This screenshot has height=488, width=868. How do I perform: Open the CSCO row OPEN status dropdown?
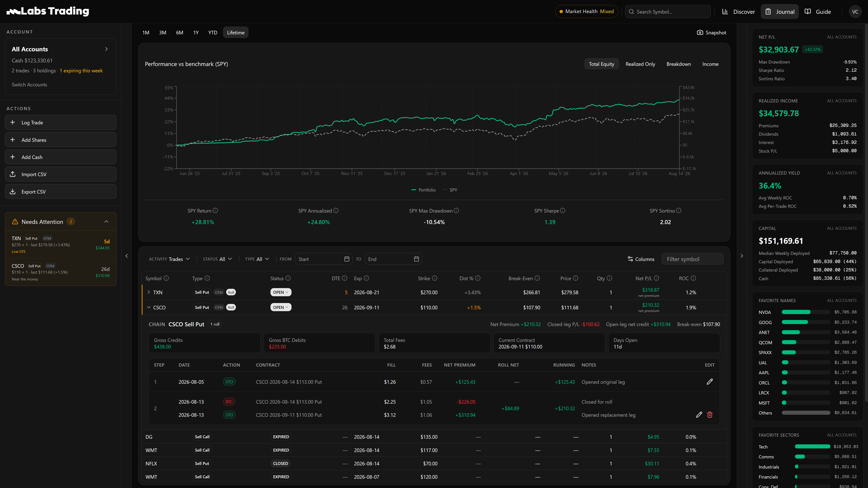tap(281, 307)
